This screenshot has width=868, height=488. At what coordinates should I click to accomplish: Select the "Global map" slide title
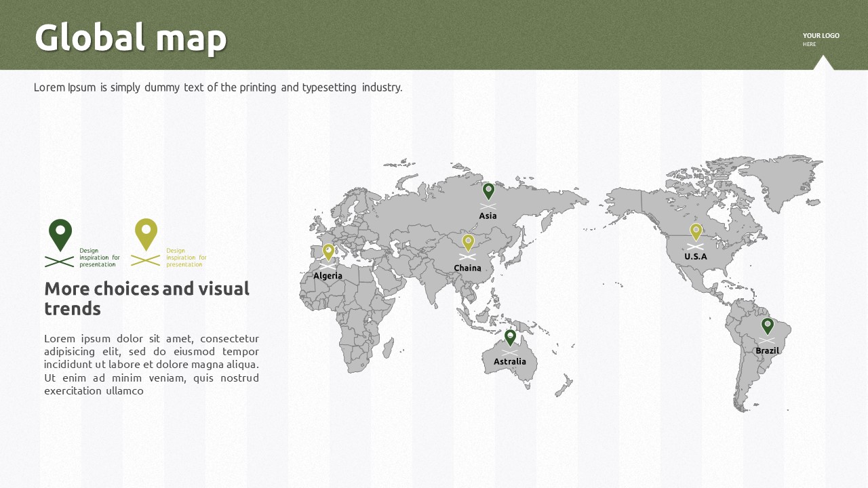[130, 37]
